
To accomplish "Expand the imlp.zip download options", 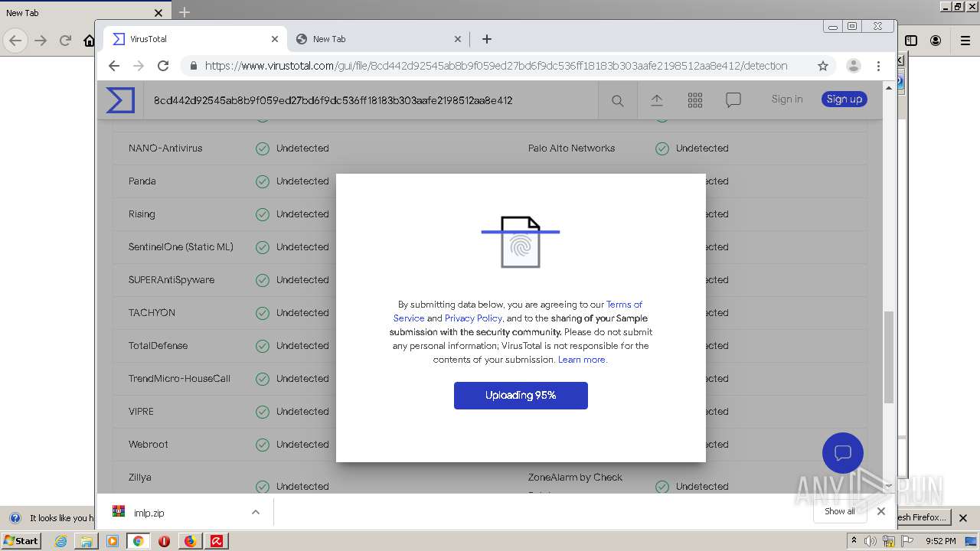I will coord(256,513).
